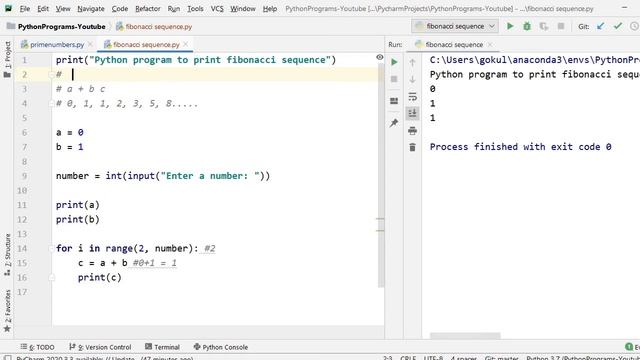640x360 pixels.
Task: Open the inspections eye widget in editor
Action: coord(380,57)
